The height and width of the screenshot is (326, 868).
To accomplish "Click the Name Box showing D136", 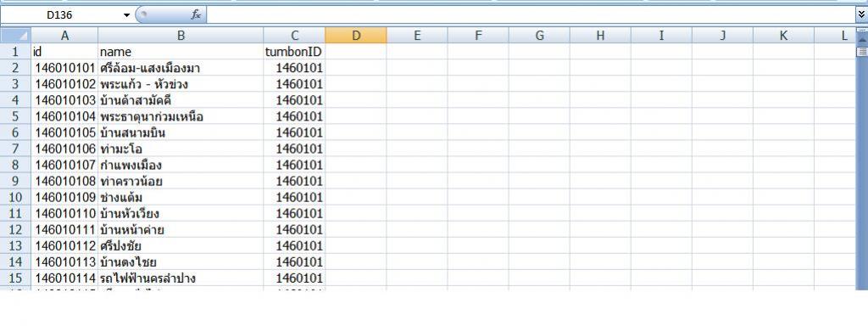I will point(61,15).
